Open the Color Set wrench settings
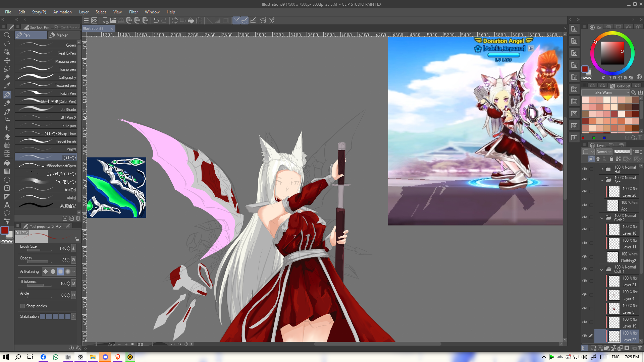The image size is (644, 362). 634,93
